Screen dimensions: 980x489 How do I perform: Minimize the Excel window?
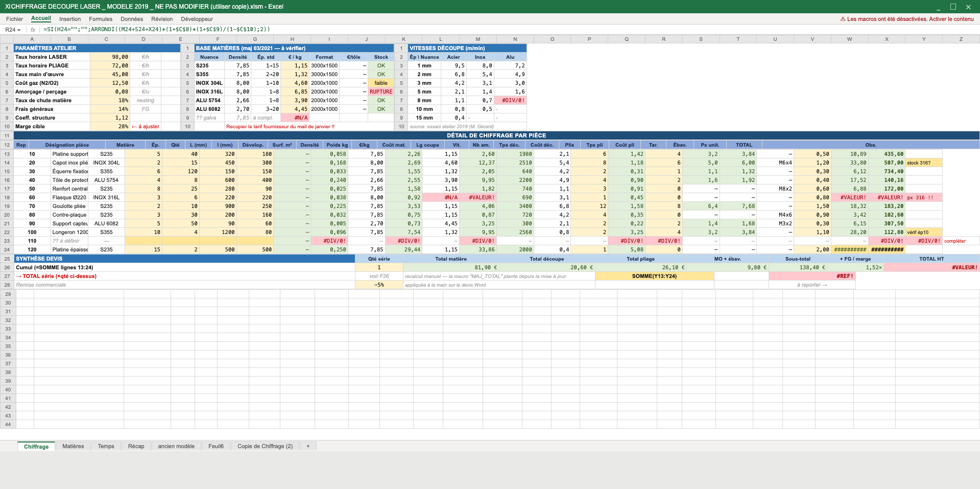939,8
